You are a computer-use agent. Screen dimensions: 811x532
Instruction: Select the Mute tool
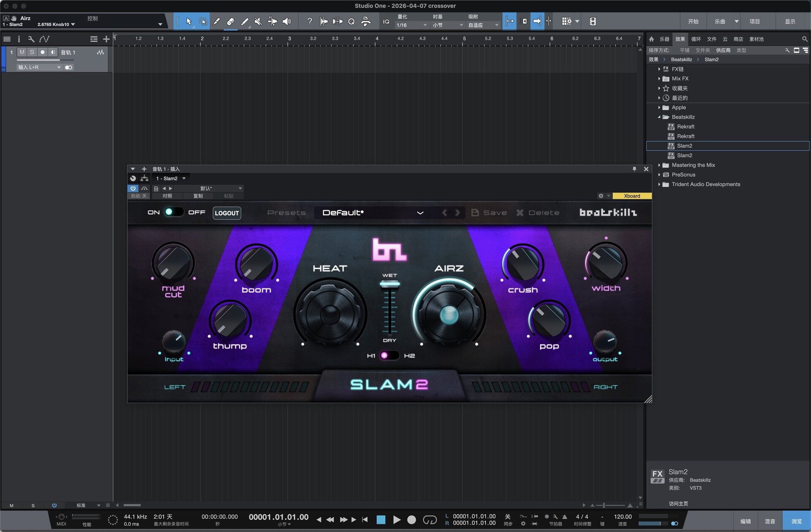(x=259, y=22)
